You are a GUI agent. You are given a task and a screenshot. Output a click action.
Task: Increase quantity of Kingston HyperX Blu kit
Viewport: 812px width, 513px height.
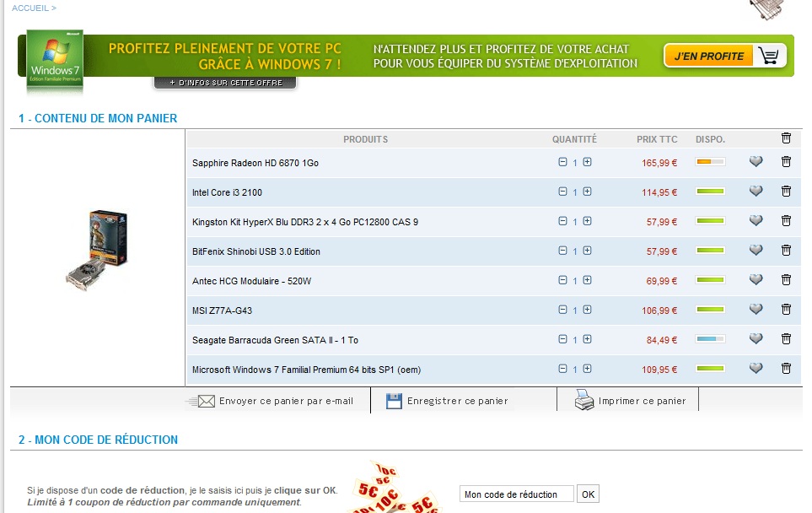tap(587, 221)
